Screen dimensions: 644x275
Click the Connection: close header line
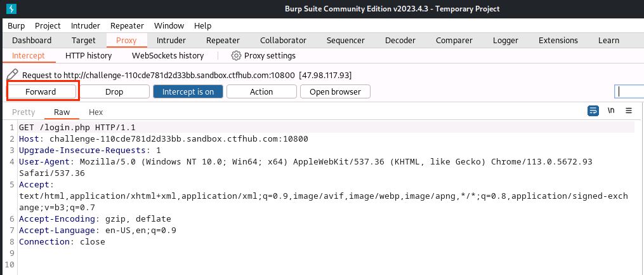pyautogui.click(x=62, y=242)
